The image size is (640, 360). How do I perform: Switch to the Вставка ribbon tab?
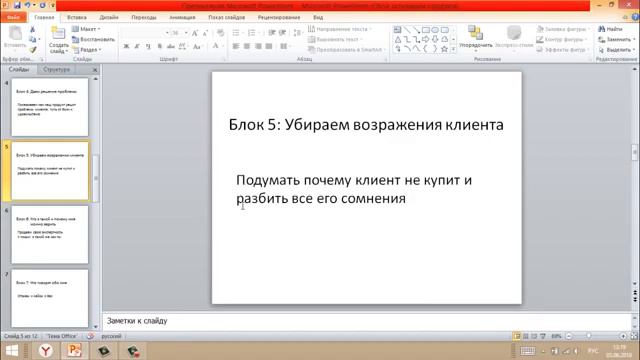77,18
